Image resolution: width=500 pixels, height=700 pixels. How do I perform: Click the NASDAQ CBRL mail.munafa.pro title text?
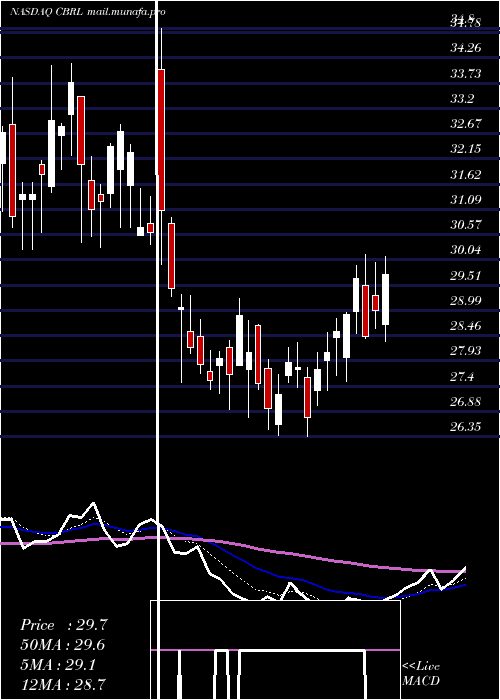tap(88, 12)
